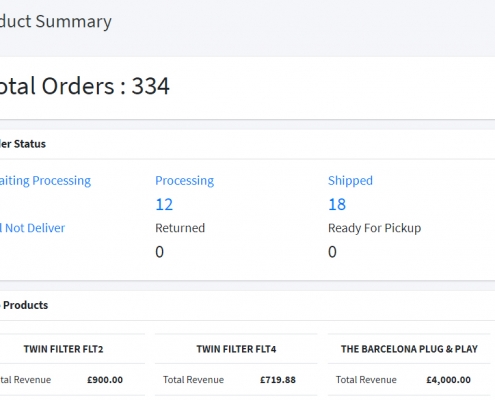Click the Order Status section header

23,144
